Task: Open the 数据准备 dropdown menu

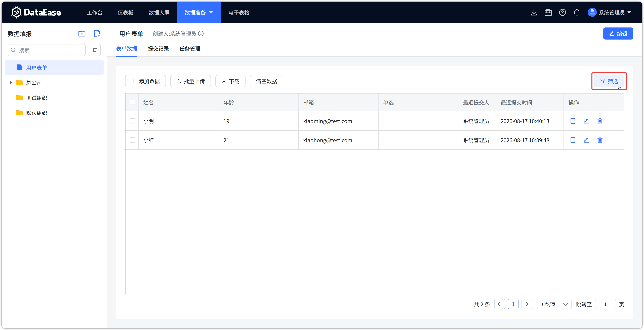Action: (199, 12)
